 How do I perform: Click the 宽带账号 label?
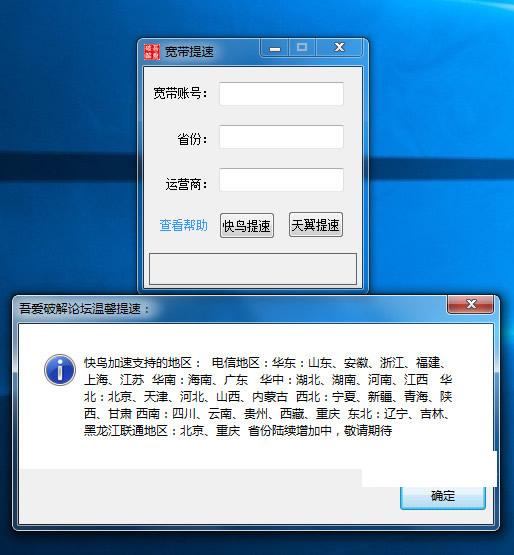pos(180,93)
